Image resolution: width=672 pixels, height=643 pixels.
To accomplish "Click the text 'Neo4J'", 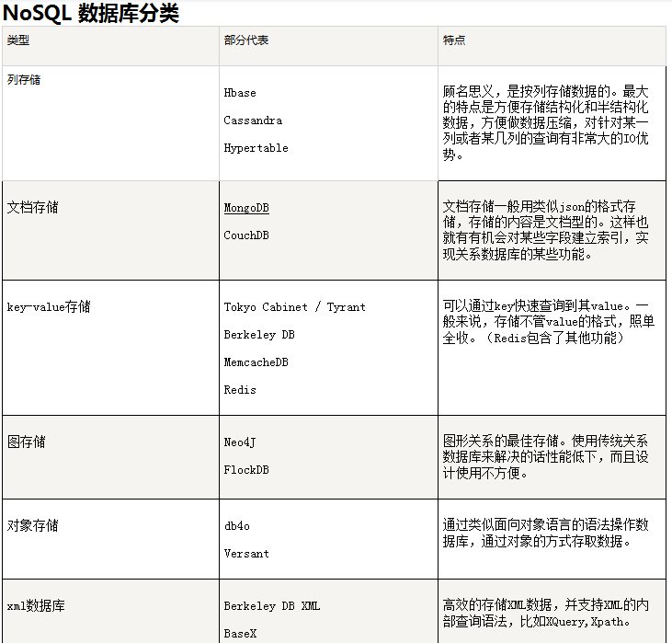I will 240,442.
